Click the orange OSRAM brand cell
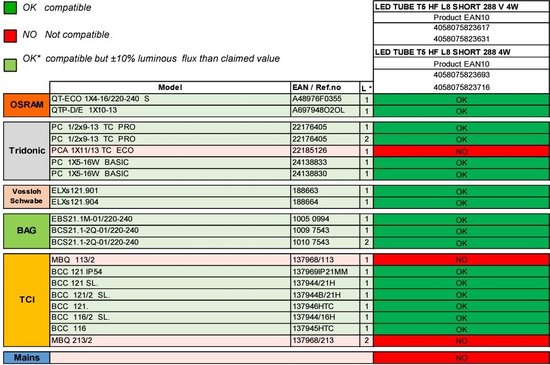This screenshot has height=365, width=550. (27, 105)
